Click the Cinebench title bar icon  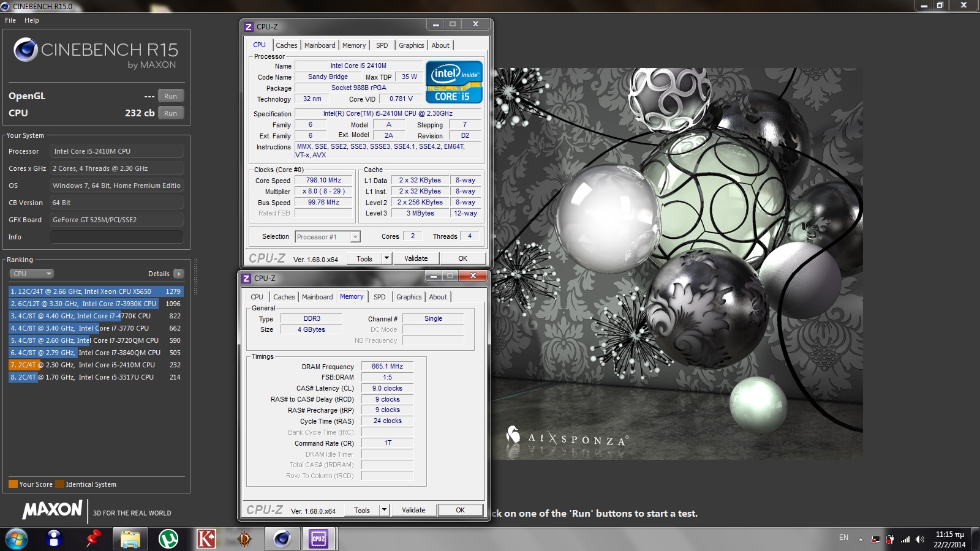(x=6, y=6)
